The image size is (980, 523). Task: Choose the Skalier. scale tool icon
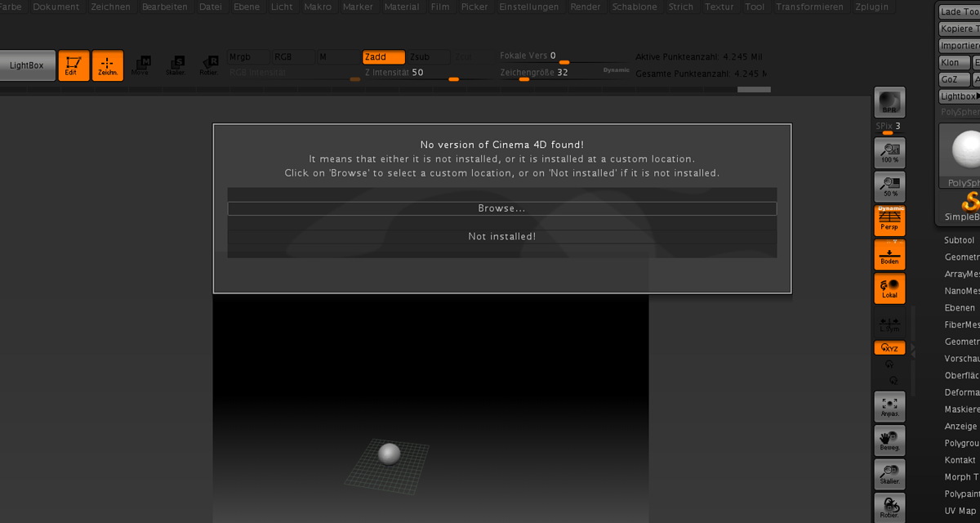[175, 65]
